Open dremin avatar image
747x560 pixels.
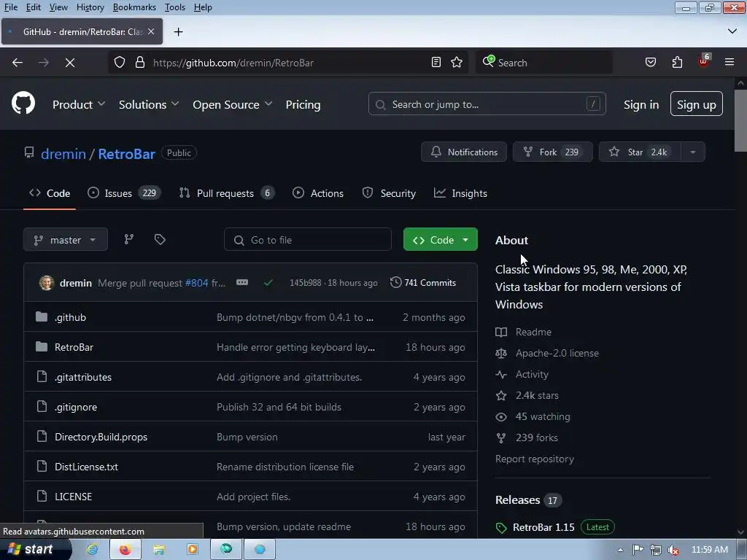(x=47, y=282)
